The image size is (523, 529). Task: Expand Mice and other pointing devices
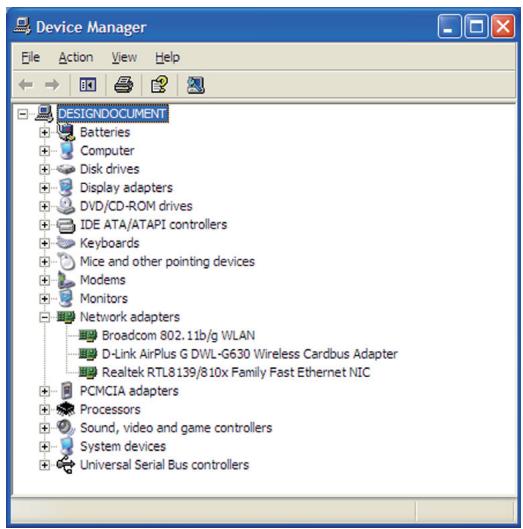point(44,261)
